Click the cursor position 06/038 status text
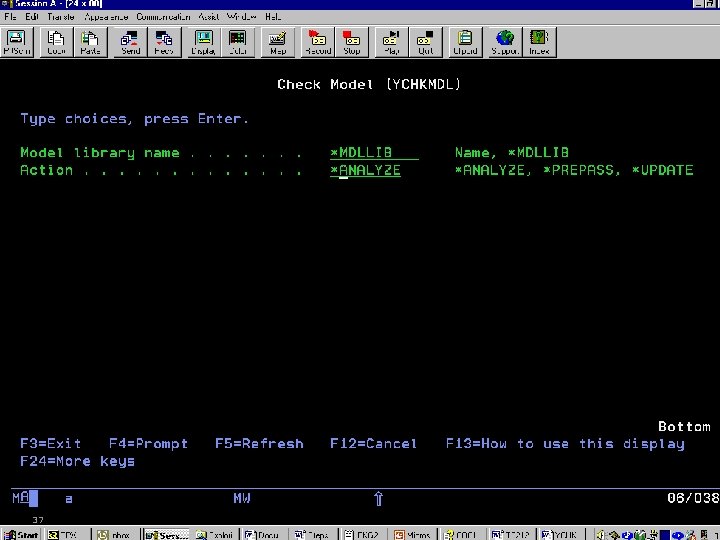 point(693,498)
